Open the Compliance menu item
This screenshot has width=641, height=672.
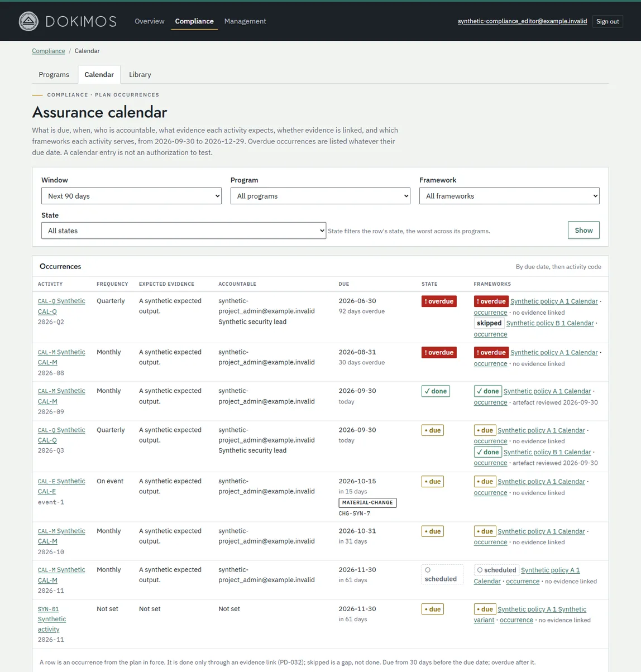pos(194,21)
